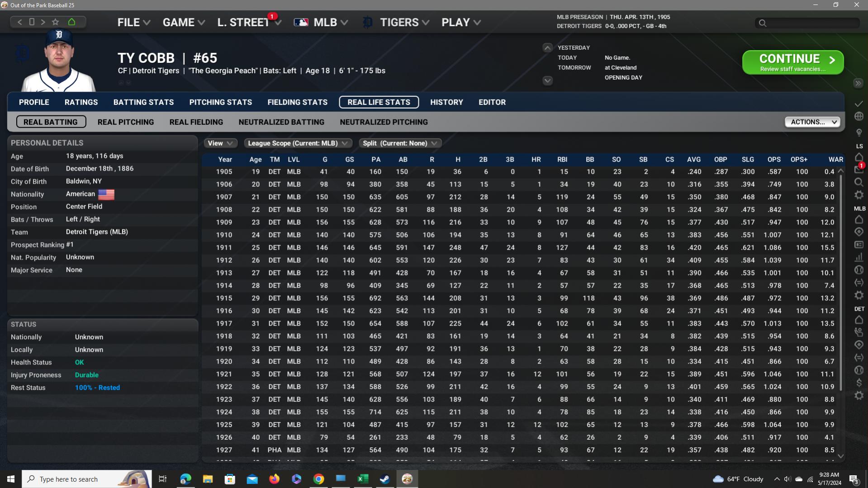Open the DET finances dollar icon
Image resolution: width=868 pixels, height=488 pixels.
[859, 383]
